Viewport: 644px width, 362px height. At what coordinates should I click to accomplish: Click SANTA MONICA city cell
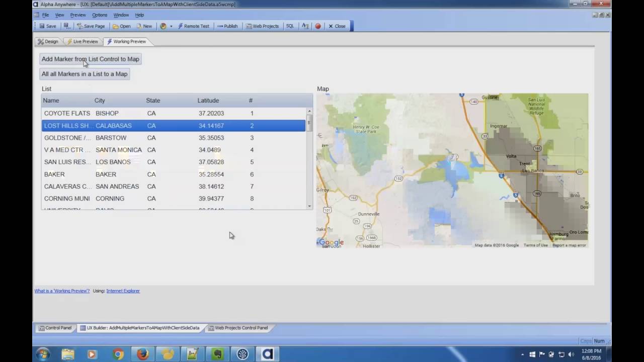click(x=119, y=150)
